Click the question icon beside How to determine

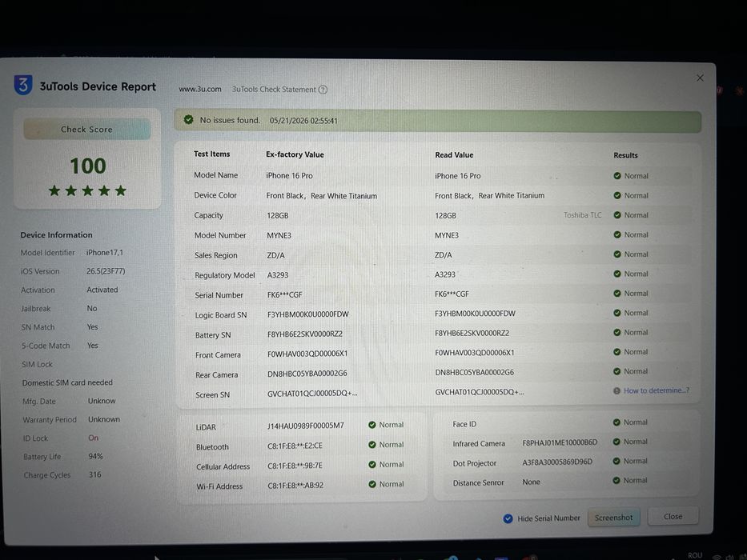pos(616,391)
